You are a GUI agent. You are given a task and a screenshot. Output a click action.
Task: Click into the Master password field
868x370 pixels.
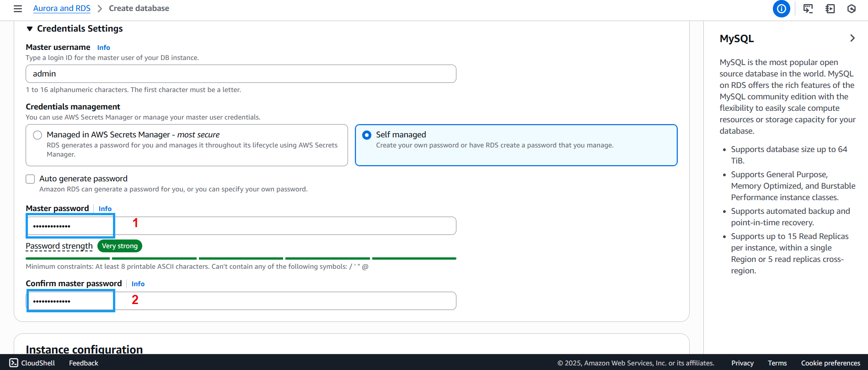(241, 226)
